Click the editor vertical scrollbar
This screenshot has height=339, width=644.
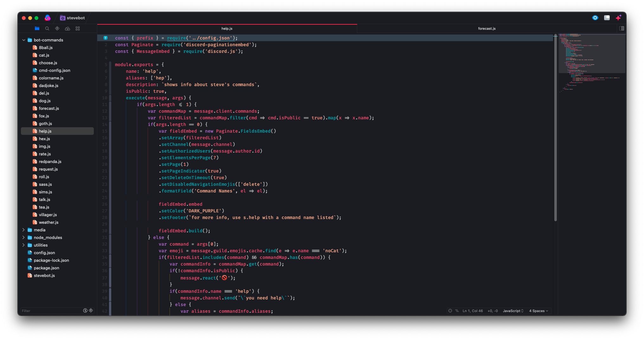[556, 128]
